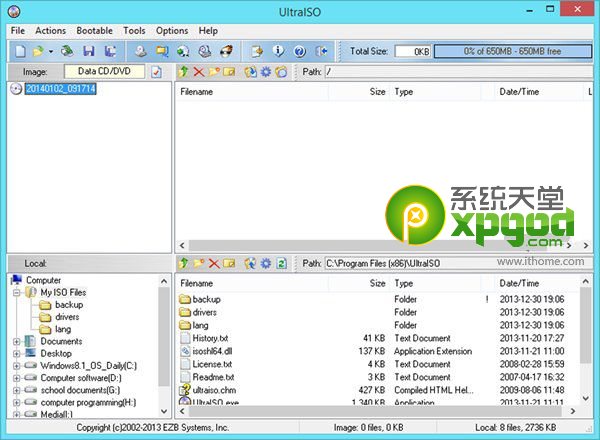The width and height of the screenshot is (600, 440).
Task: Create a new image with New icon
Action: [x=20, y=51]
